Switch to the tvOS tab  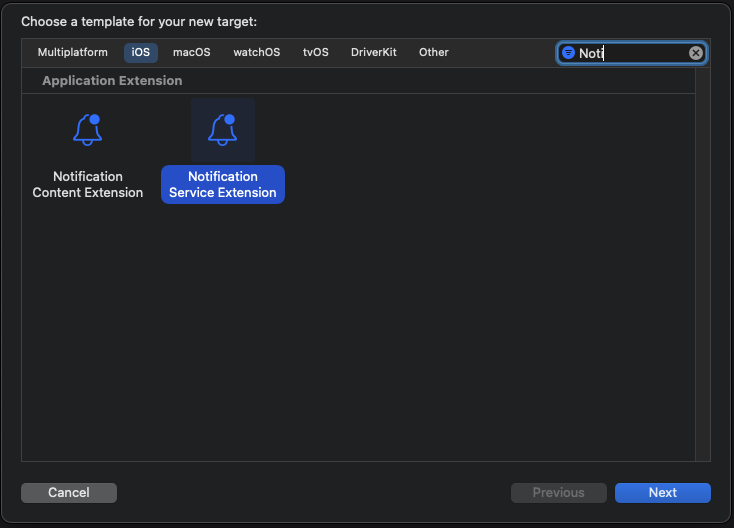tap(316, 53)
